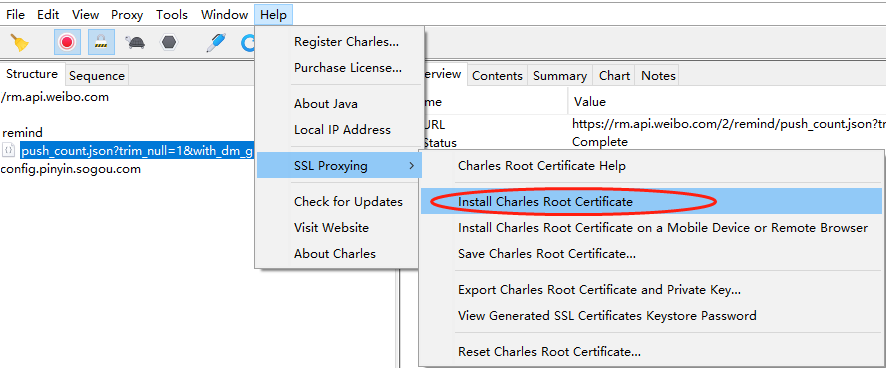Click Install Charles Root Certificate
Image resolution: width=886 pixels, height=368 pixels.
pos(651,202)
